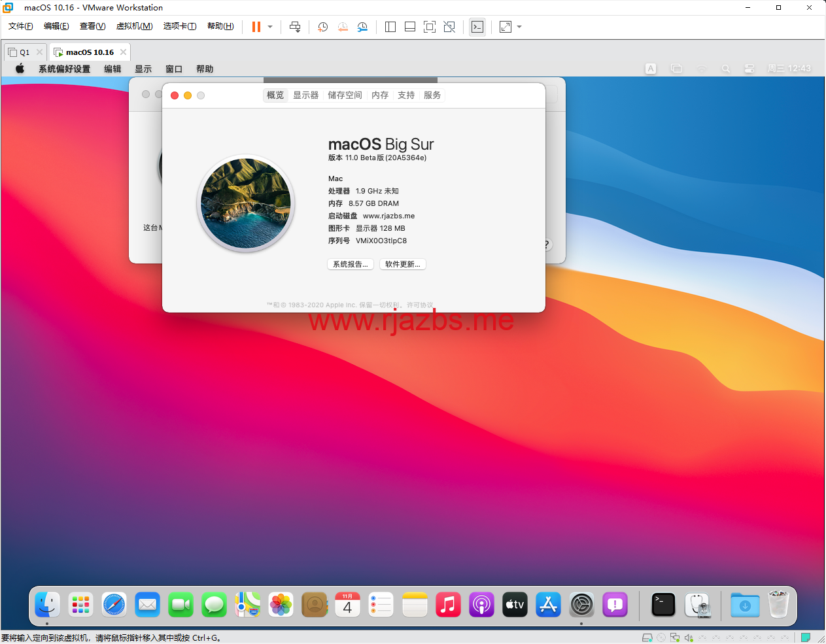Screen dimensions: 826x644
Task: Revert the virtual machine to its snapshot
Action: (343, 27)
